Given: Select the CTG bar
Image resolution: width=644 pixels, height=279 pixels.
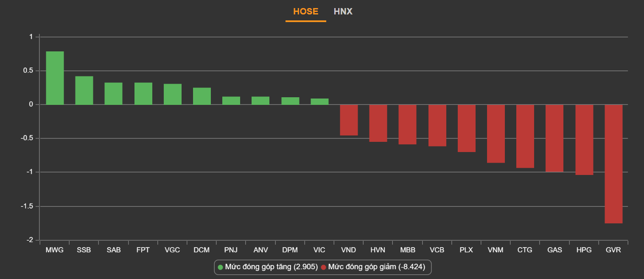Looking at the screenshot, I should pyautogui.click(x=525, y=136).
